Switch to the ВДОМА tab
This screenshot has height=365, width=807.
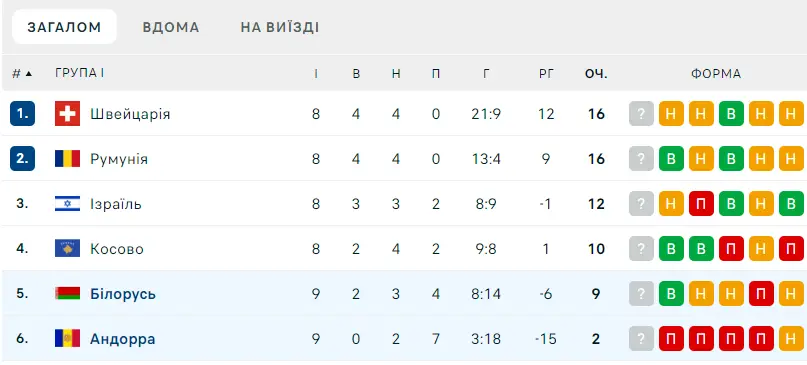[171, 27]
